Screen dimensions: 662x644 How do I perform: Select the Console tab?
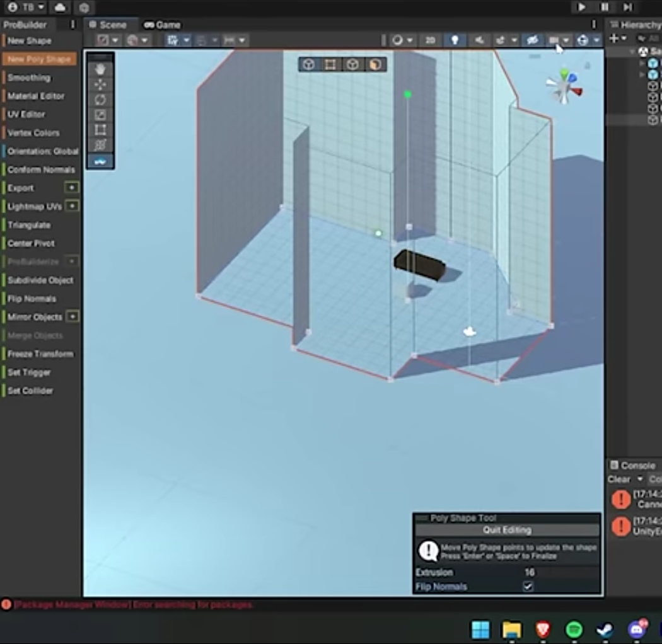[633, 466]
